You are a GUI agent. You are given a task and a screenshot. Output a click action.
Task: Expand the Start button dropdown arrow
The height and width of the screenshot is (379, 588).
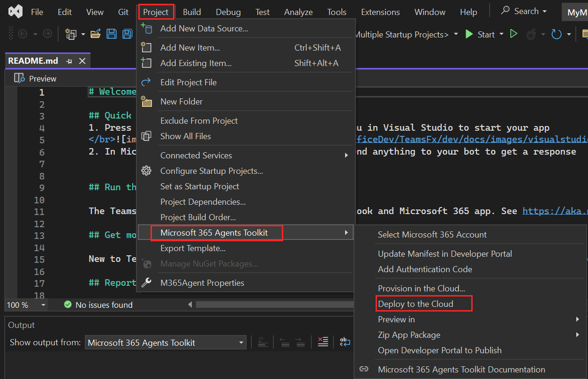coord(501,34)
